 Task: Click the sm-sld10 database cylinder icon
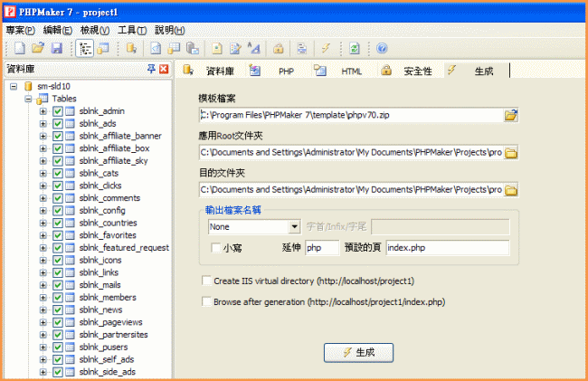pos(28,86)
